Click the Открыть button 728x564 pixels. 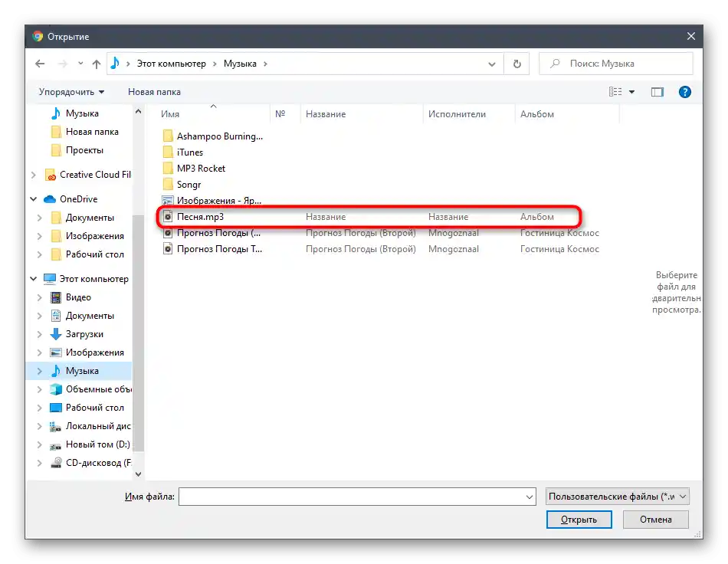pos(579,520)
